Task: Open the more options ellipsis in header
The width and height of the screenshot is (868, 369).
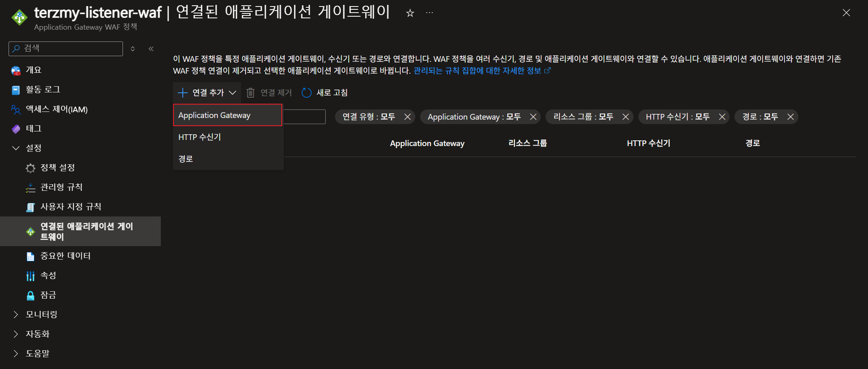Action: pos(430,13)
